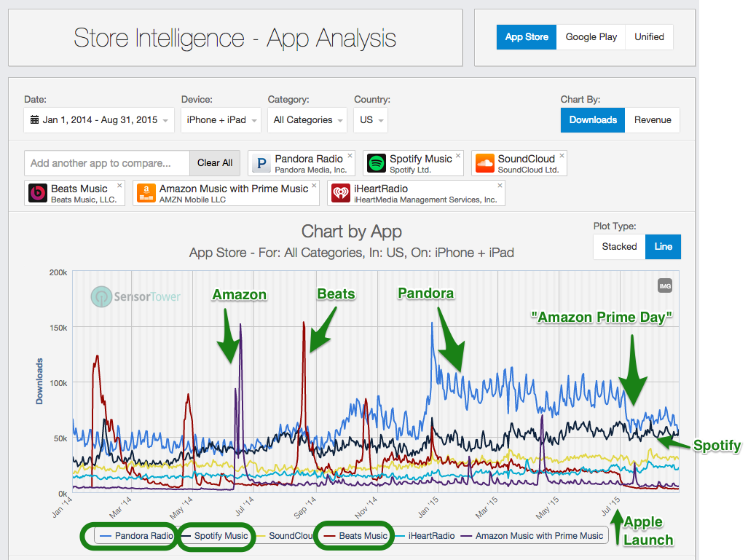Select Line plot type
This screenshot has height=560, width=748.
coord(663,247)
